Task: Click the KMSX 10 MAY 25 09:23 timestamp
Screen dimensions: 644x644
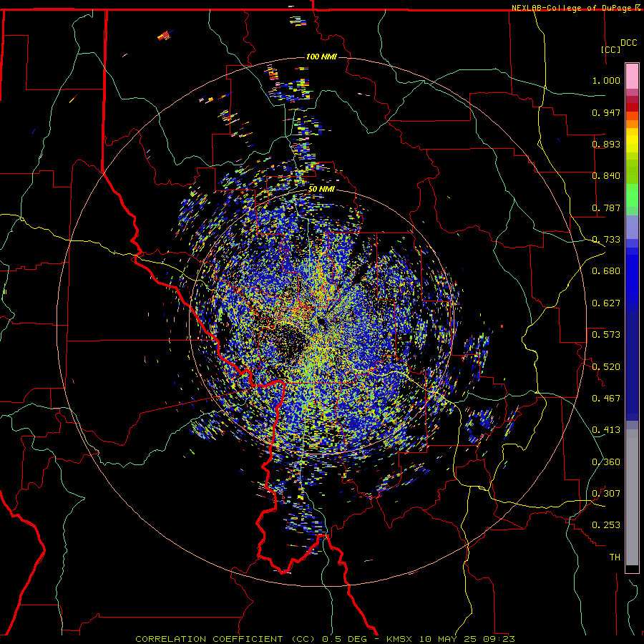Action: click(451, 639)
